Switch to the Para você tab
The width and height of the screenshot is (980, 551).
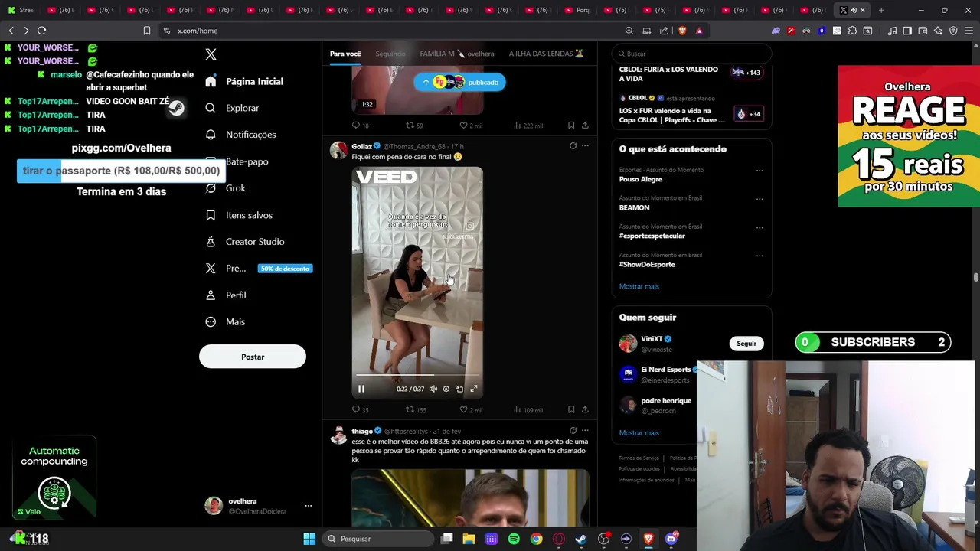(x=345, y=54)
